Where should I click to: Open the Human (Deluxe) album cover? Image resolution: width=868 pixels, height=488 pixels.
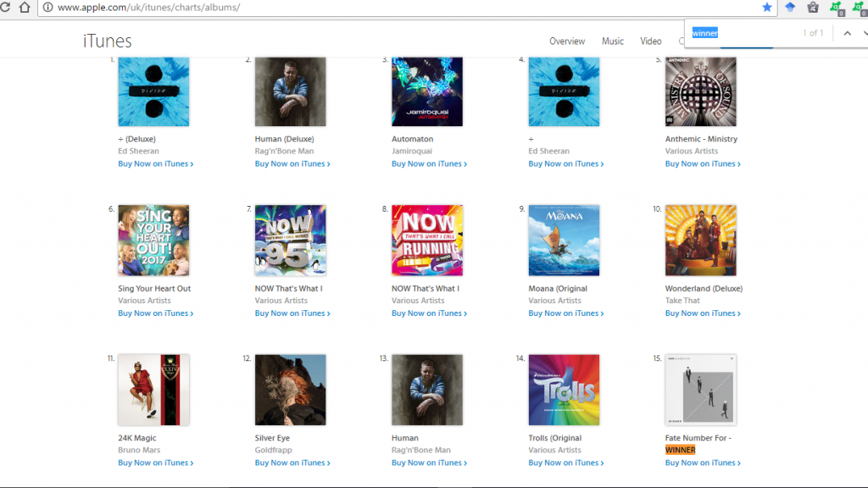click(290, 91)
